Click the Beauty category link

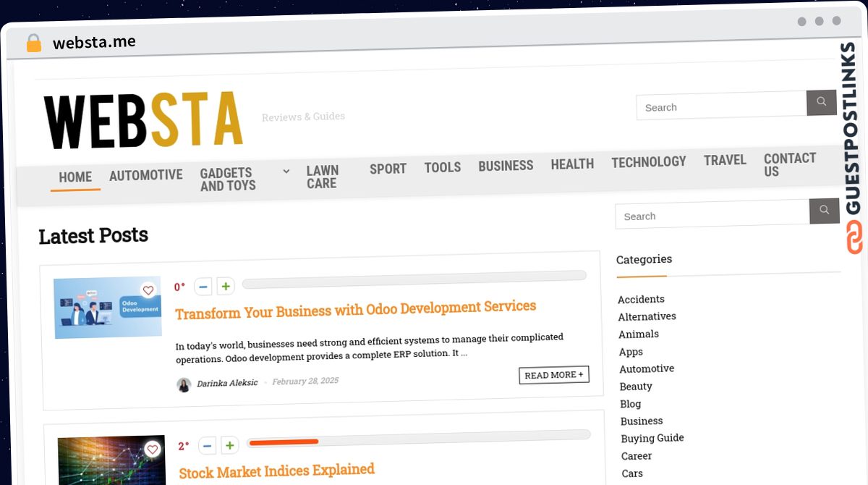point(636,387)
